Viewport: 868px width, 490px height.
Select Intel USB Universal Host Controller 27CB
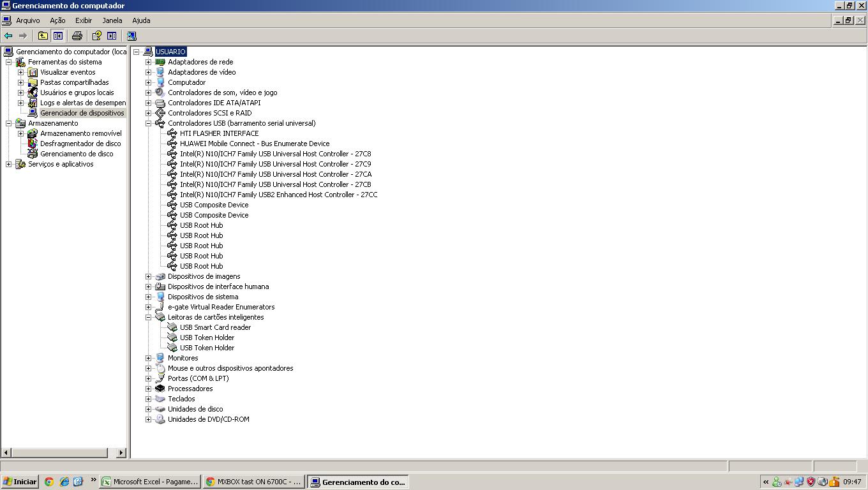point(275,184)
